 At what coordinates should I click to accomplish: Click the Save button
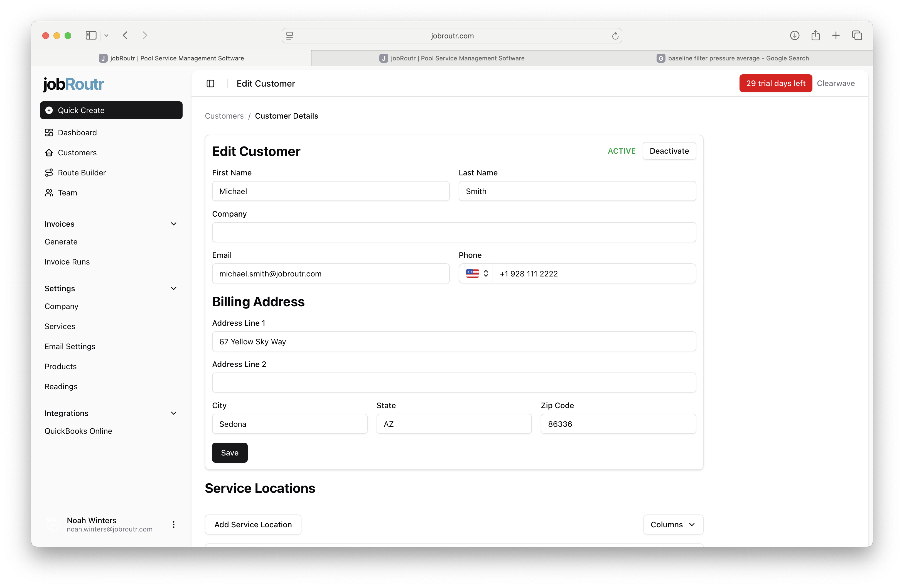[x=229, y=452]
